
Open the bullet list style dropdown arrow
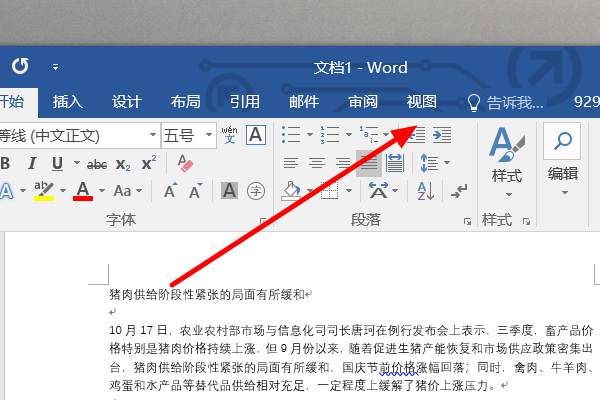point(310,135)
